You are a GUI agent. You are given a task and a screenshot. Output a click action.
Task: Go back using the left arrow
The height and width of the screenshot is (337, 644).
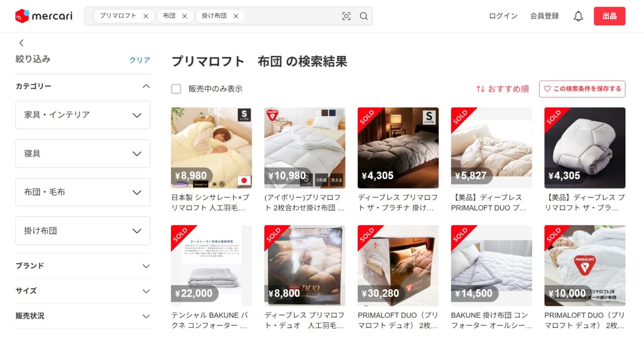(21, 43)
